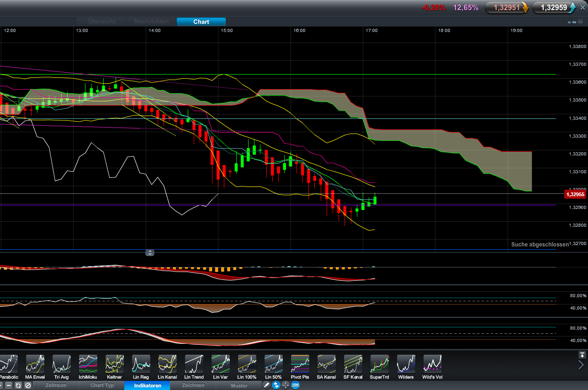Click the refresh chart icon
588x390 pixels.
point(18,385)
